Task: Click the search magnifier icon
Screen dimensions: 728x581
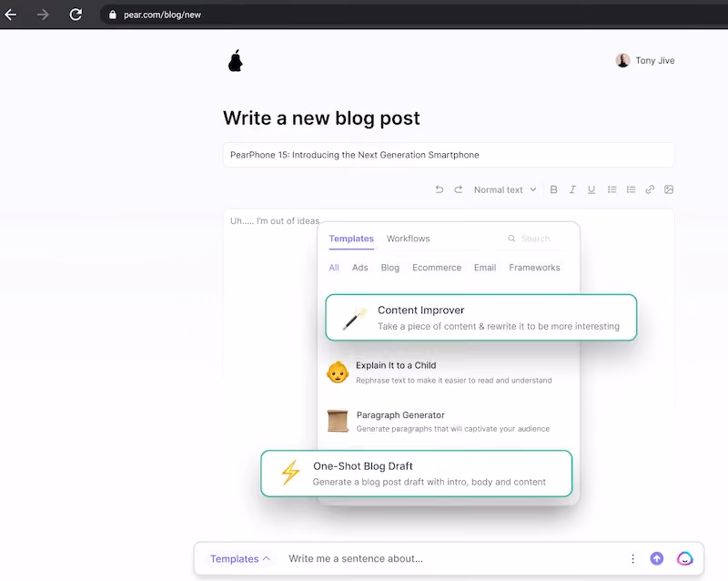Action: 511,239
